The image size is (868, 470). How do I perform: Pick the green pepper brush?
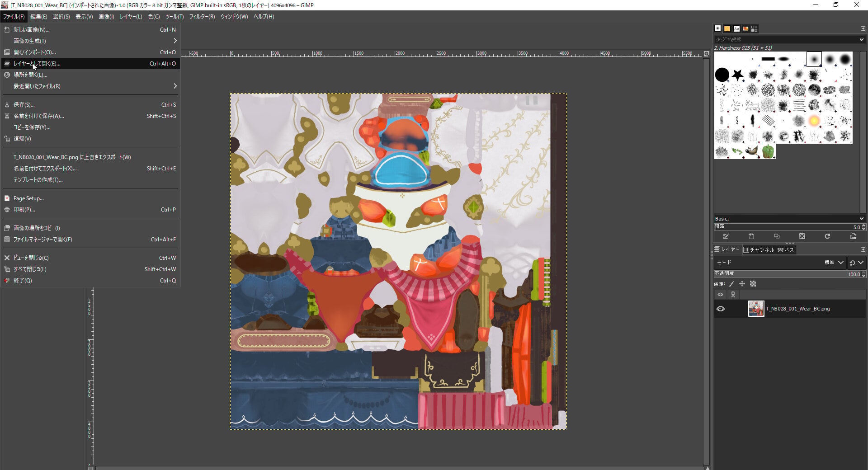768,151
